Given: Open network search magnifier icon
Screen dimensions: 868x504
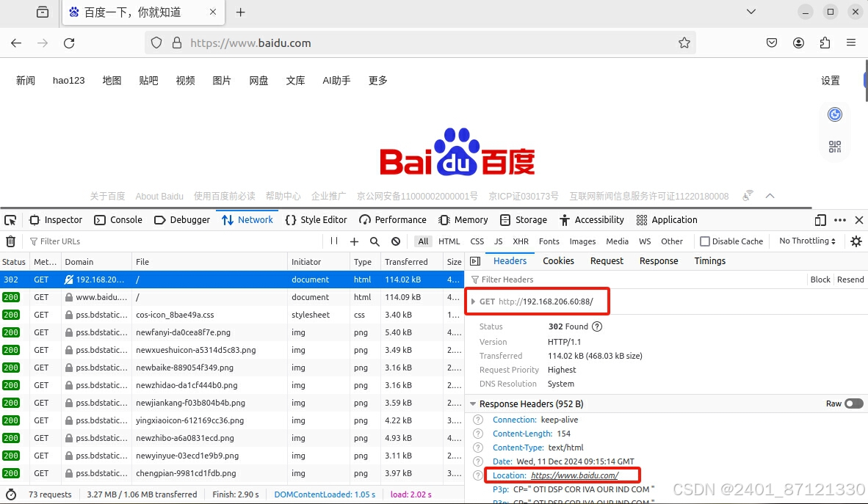Looking at the screenshot, I should tap(375, 241).
